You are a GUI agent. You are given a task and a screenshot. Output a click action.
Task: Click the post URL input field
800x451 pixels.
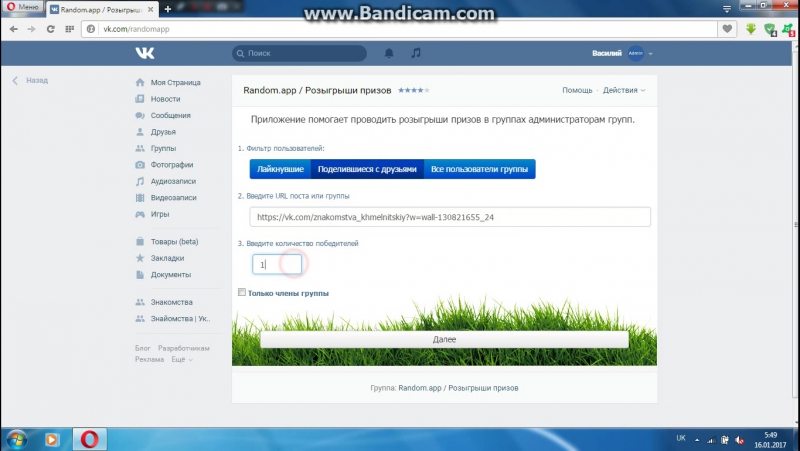tap(450, 217)
